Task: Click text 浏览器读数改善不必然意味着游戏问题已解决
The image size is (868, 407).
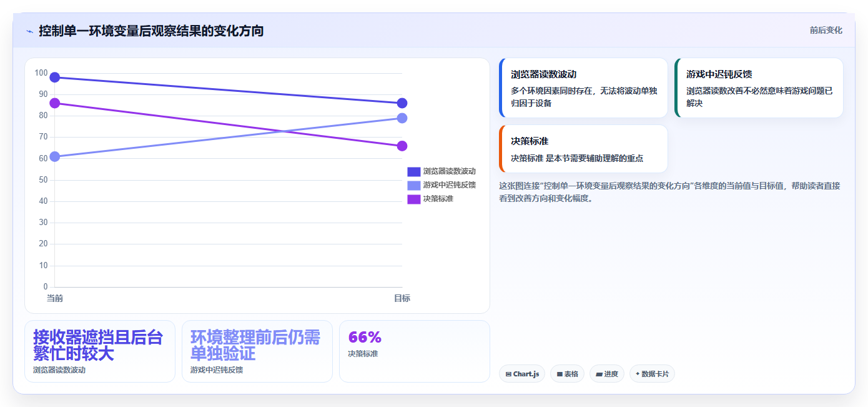Action: click(759, 97)
